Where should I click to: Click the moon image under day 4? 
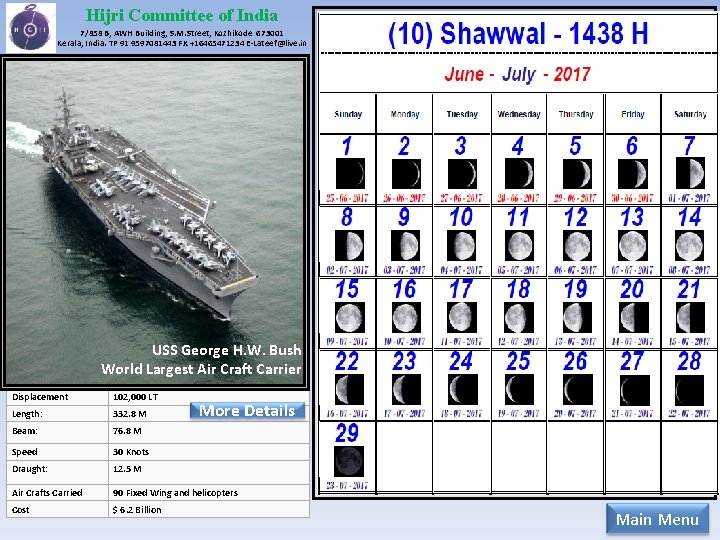click(x=519, y=174)
